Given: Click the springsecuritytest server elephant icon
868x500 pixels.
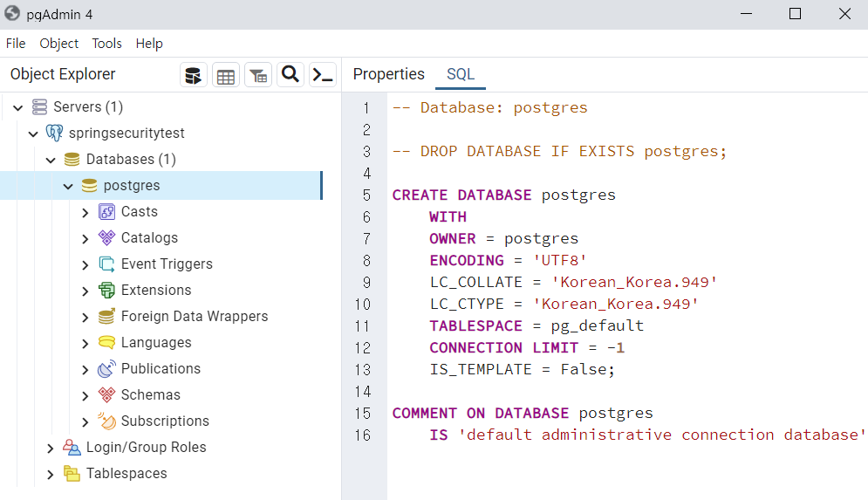Looking at the screenshot, I should coord(54,134).
